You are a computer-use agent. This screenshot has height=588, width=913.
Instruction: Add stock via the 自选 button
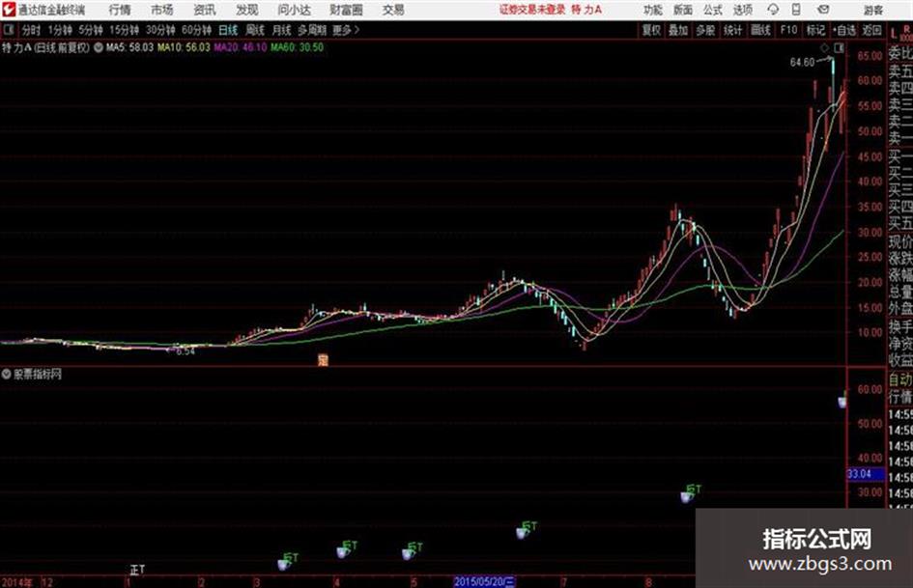[x=844, y=30]
